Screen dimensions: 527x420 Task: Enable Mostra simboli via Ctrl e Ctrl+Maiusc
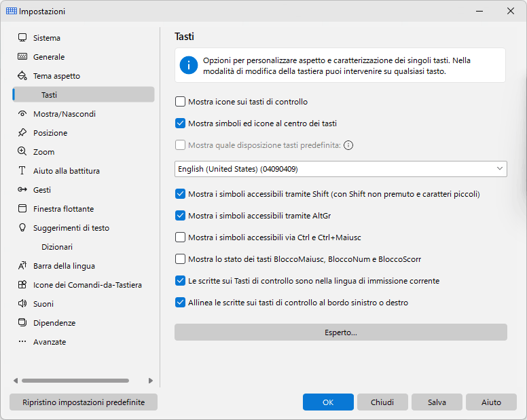pos(180,237)
